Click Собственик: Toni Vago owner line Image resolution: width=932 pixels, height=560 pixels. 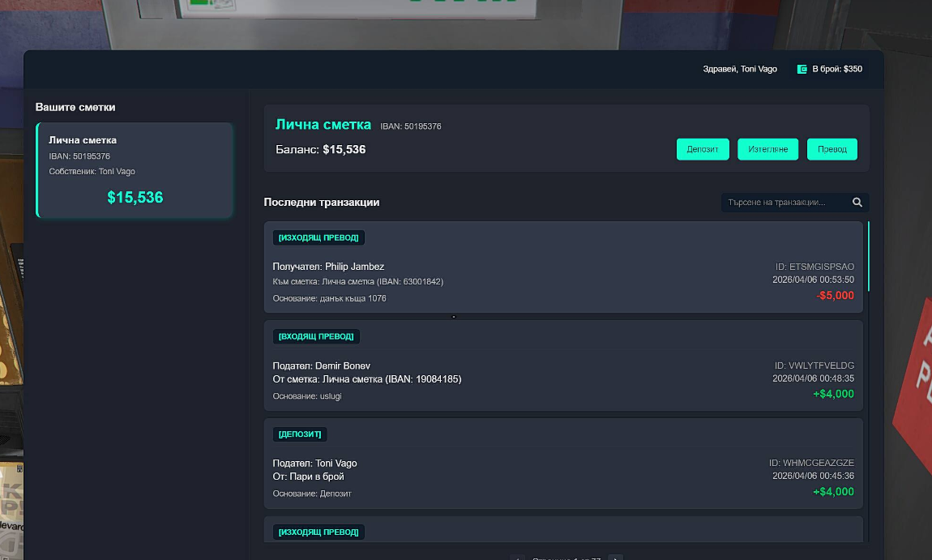coord(92,171)
